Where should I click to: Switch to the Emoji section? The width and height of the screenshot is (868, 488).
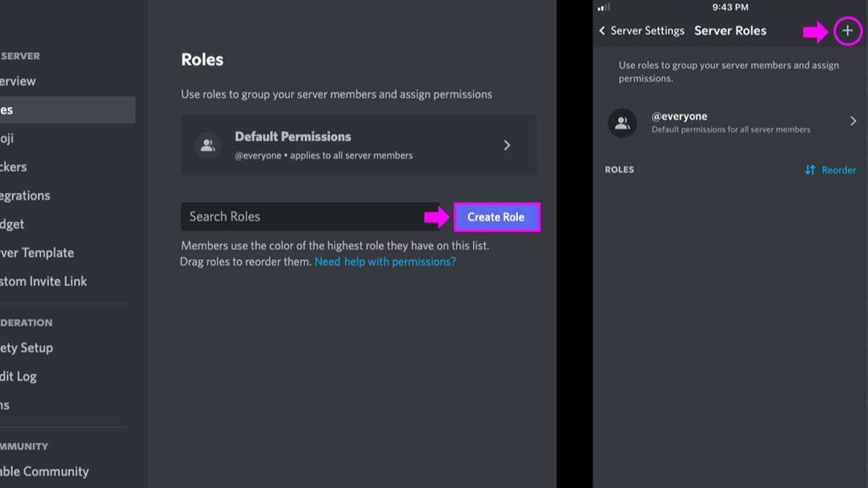click(x=13, y=138)
